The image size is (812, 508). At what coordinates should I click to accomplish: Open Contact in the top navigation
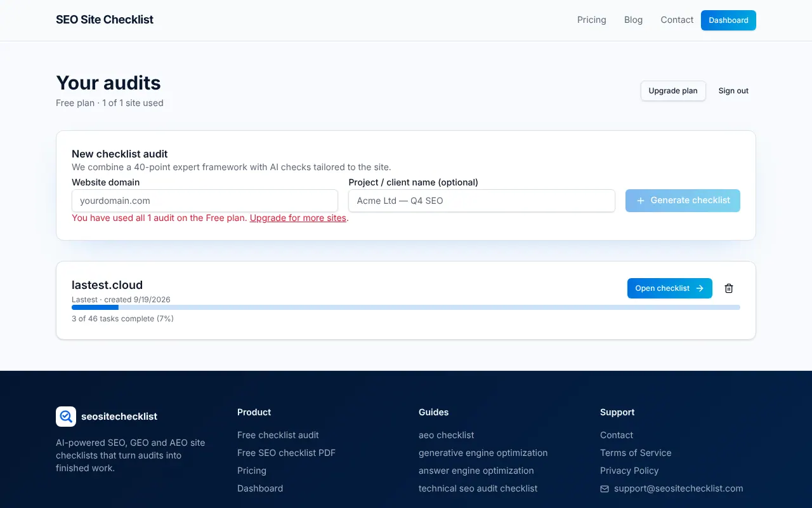click(677, 20)
